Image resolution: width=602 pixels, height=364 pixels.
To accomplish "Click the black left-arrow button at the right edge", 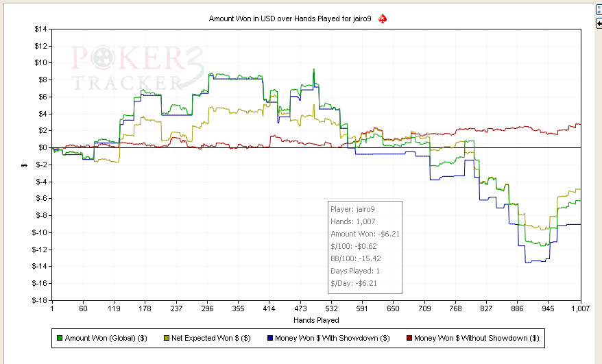I will pyautogui.click(x=599, y=23).
